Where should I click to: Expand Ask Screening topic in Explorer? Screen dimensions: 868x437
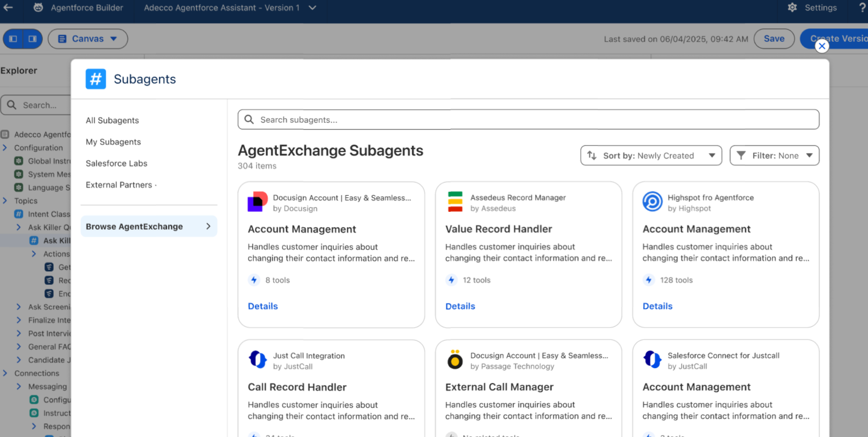pyautogui.click(x=19, y=307)
